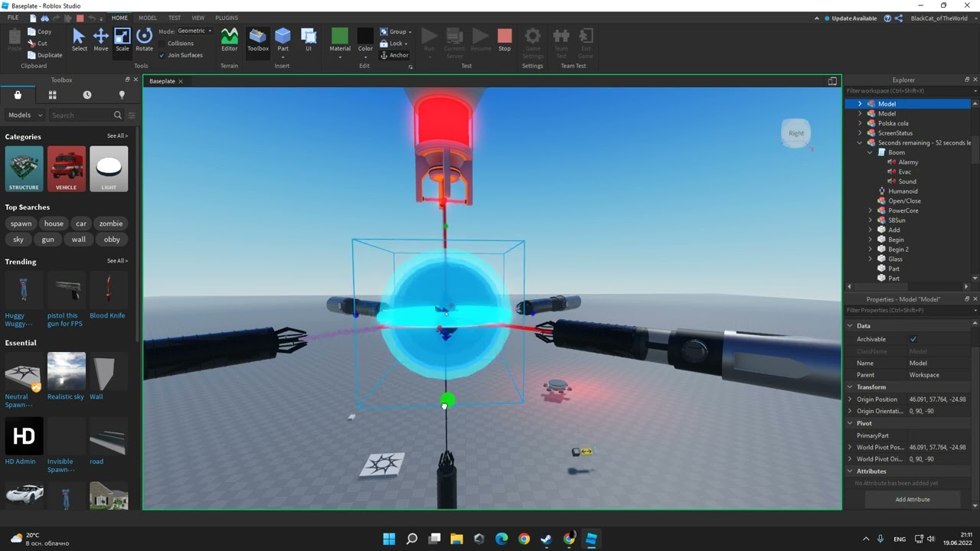The width and height of the screenshot is (980, 551).
Task: Select the Baseplate document tab
Action: coord(162,81)
